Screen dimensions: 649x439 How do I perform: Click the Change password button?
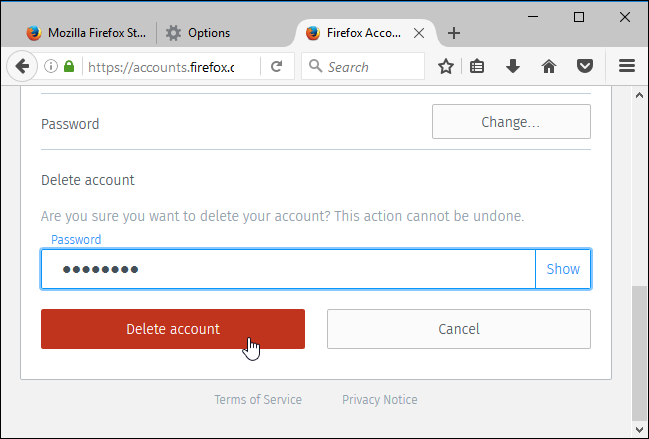pyautogui.click(x=511, y=123)
